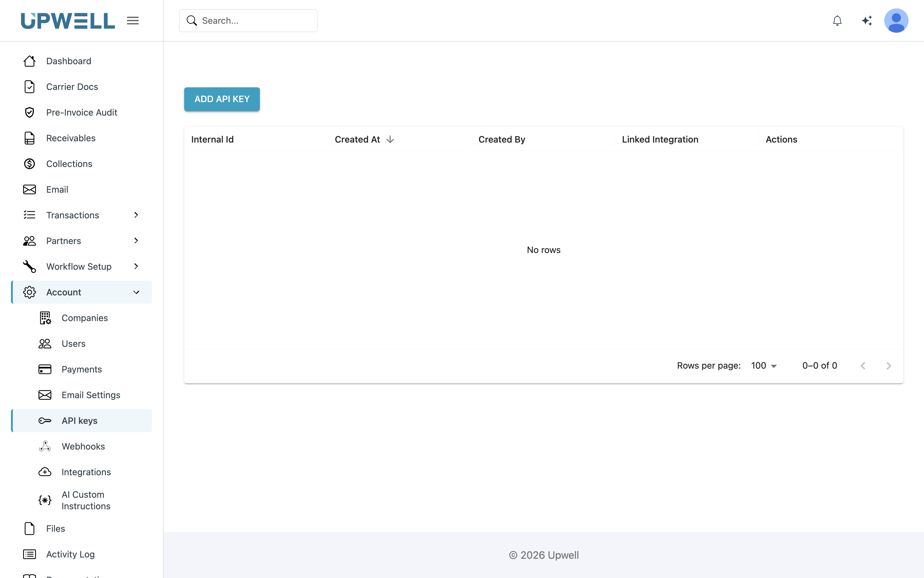
Task: Collapse the Account section chevron
Action: pyautogui.click(x=136, y=293)
